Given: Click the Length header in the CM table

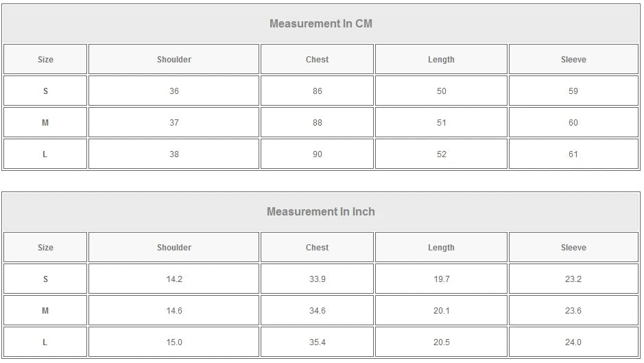Looking at the screenshot, I should click(x=441, y=60).
